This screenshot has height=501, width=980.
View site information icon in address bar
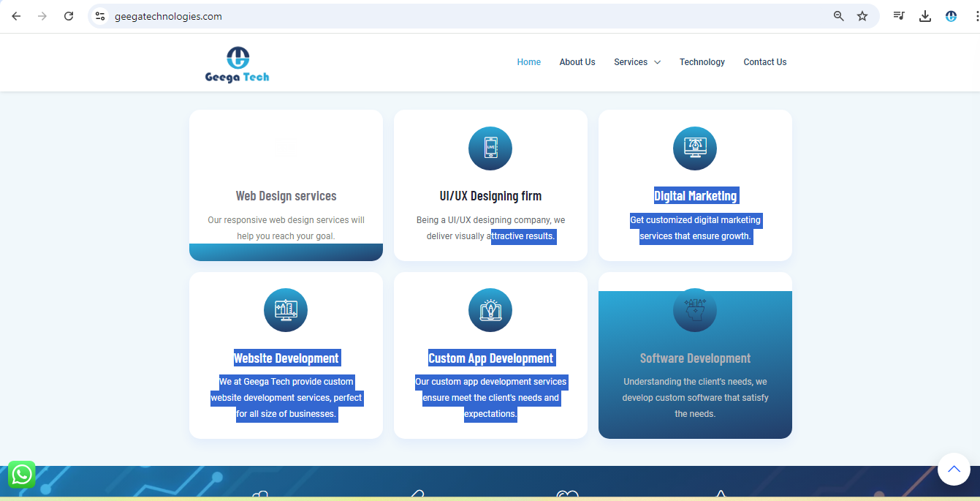click(x=100, y=16)
